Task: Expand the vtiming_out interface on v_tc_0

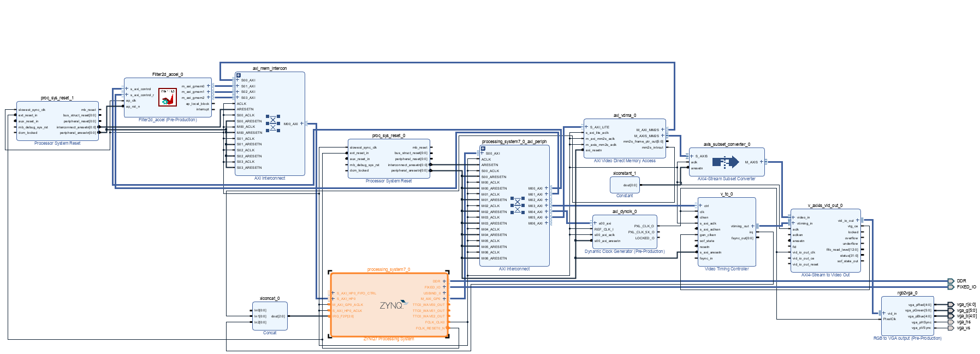Action: 753,226
